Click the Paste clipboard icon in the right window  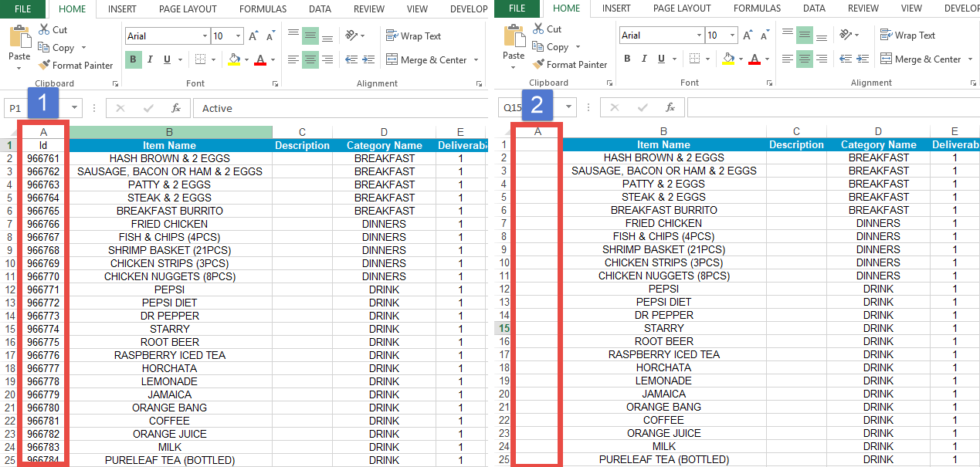(x=513, y=37)
